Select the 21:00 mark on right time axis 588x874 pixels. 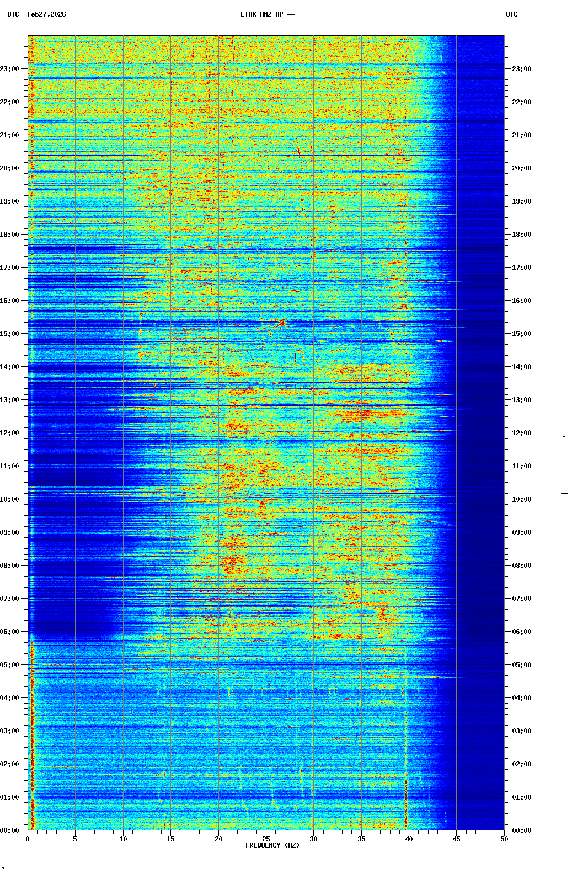click(x=521, y=135)
